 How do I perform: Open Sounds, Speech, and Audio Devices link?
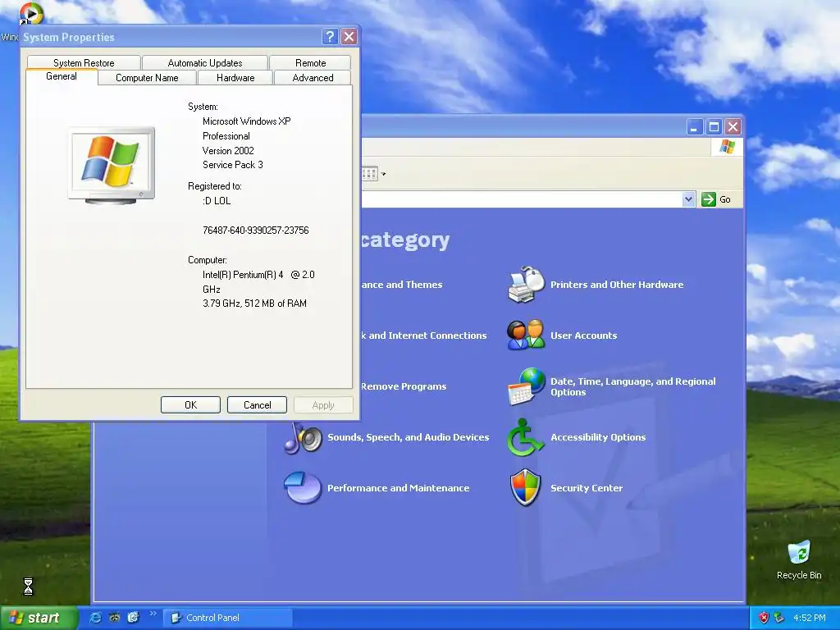[x=409, y=437]
